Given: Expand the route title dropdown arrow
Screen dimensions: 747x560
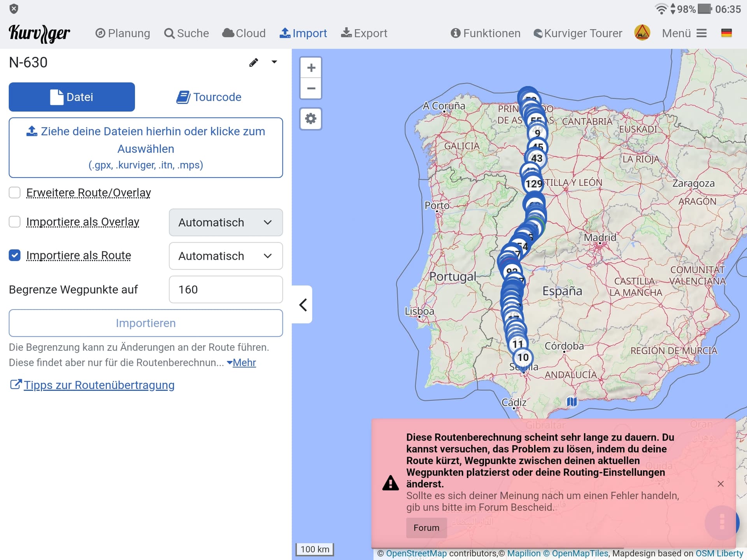Looking at the screenshot, I should [274, 62].
